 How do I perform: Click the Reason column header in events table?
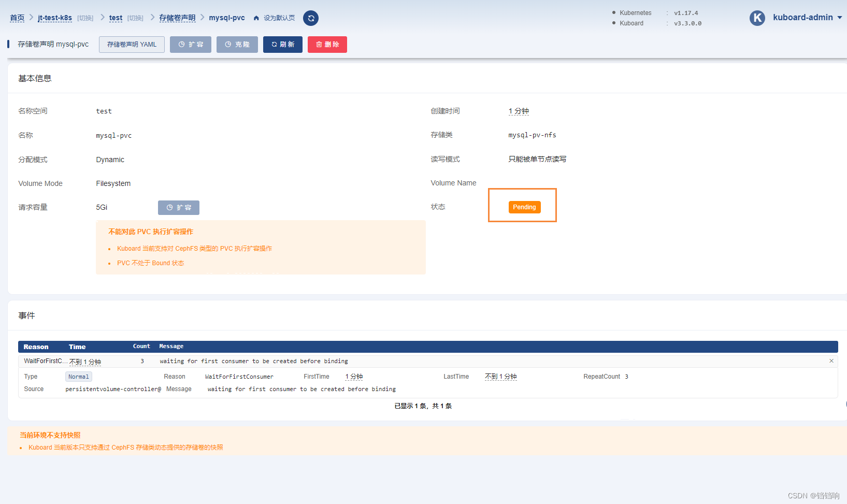(x=36, y=347)
